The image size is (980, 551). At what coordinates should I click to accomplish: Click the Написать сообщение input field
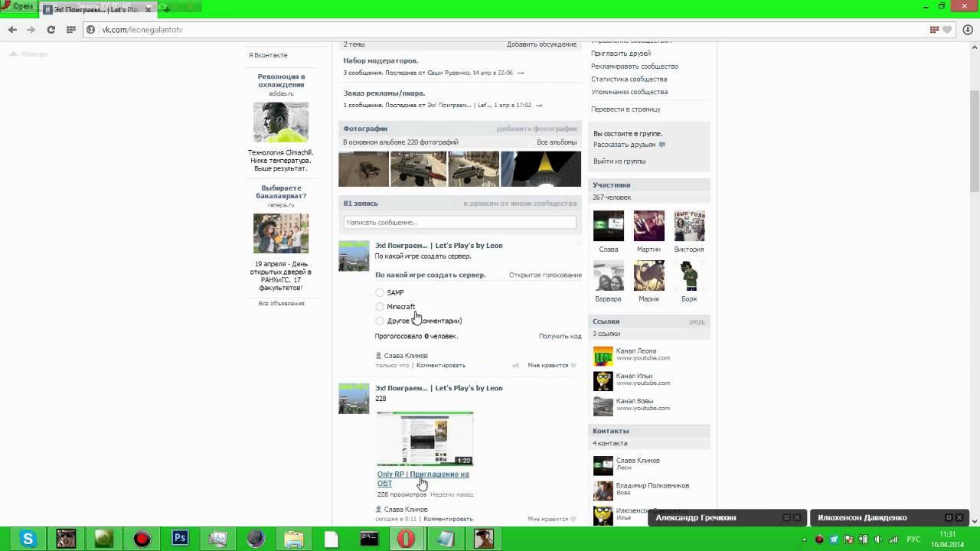pyautogui.click(x=459, y=222)
